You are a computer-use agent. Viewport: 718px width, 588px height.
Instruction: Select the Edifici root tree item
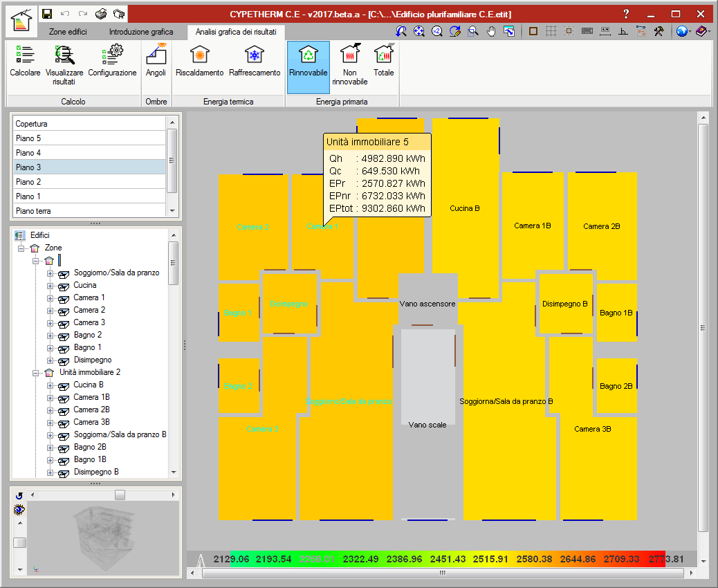(x=40, y=235)
